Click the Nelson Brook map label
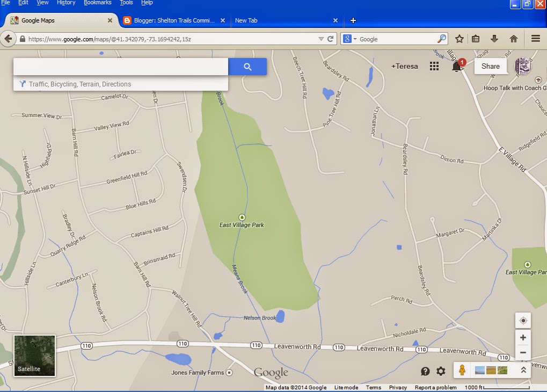Viewport: 547px width, 392px height. [x=260, y=318]
